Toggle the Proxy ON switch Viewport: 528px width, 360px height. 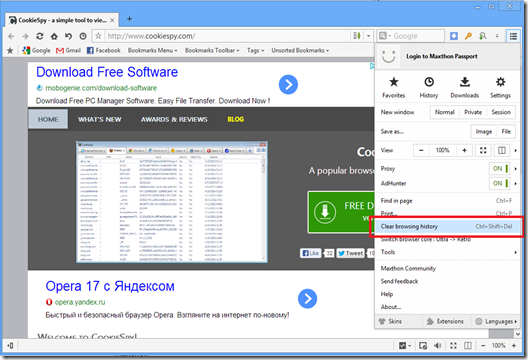(x=500, y=168)
